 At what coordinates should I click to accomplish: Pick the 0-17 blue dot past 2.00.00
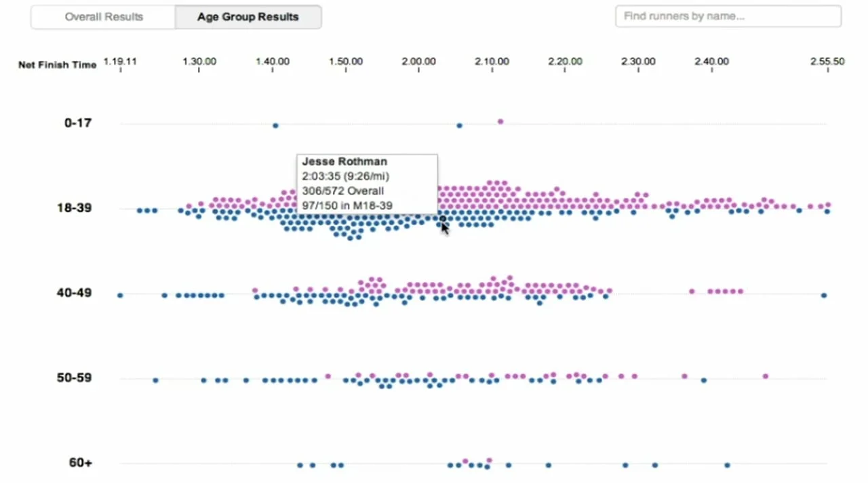click(460, 125)
